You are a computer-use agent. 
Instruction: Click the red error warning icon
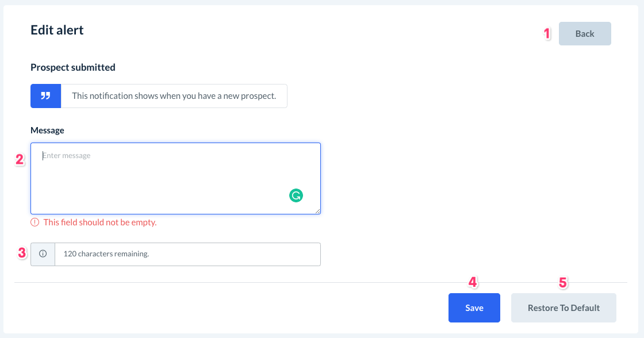[x=35, y=222]
